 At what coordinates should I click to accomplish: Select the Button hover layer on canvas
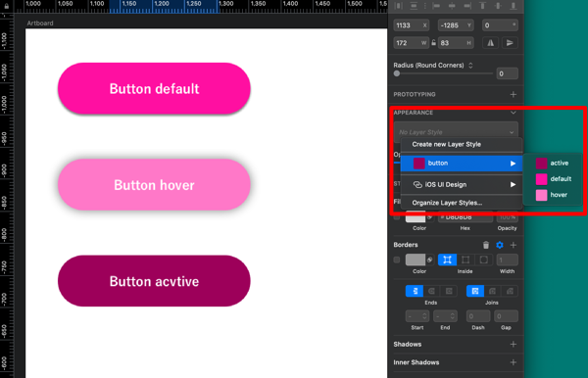click(154, 185)
